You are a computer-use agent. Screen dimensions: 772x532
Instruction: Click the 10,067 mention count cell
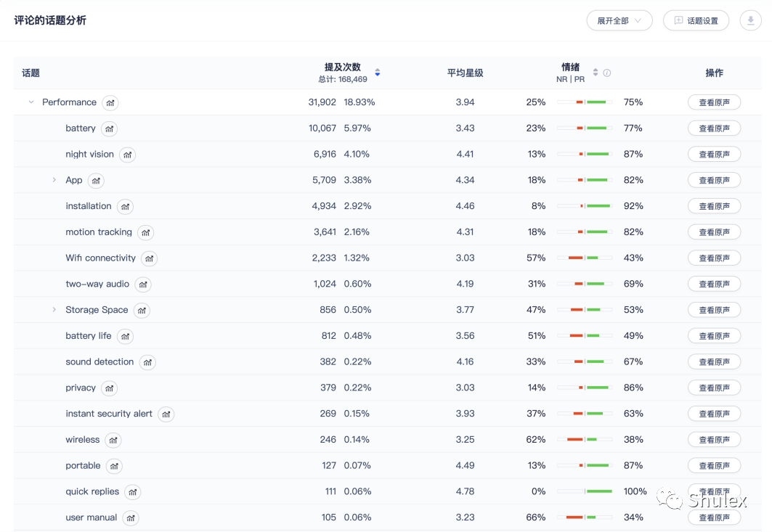(322, 128)
